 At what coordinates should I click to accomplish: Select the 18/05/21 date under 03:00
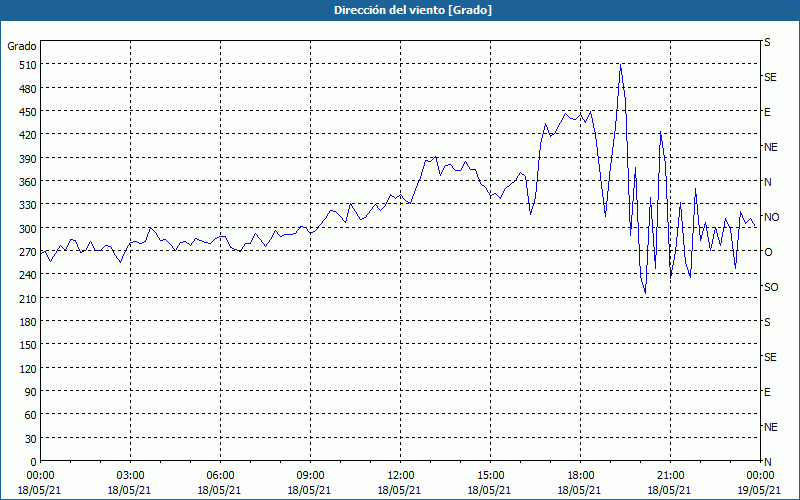(x=130, y=490)
